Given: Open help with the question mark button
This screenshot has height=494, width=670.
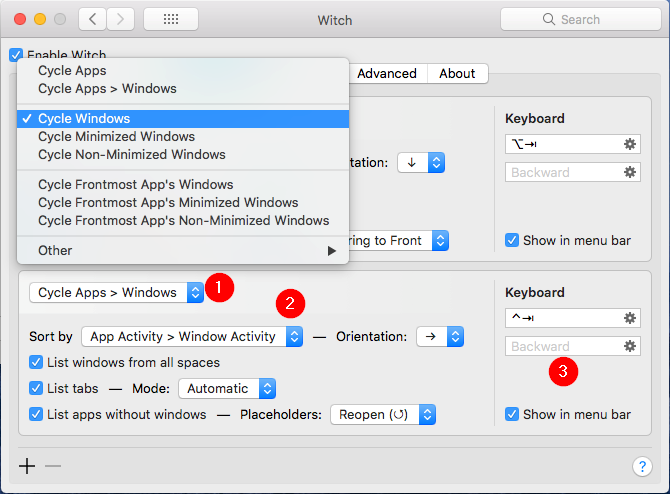Looking at the screenshot, I should (x=642, y=466).
